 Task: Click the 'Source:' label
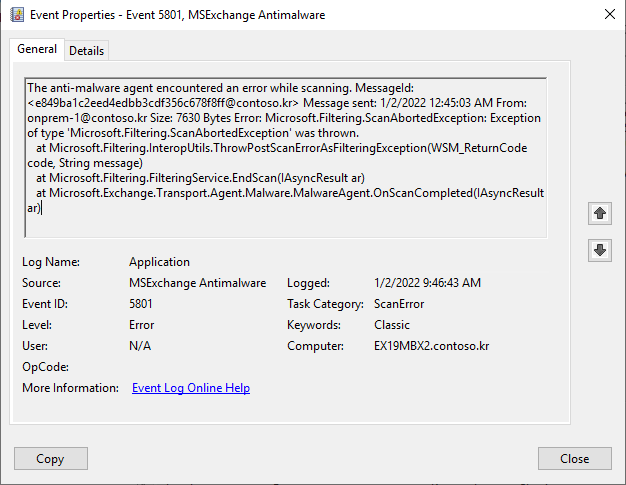pyautogui.click(x=41, y=283)
